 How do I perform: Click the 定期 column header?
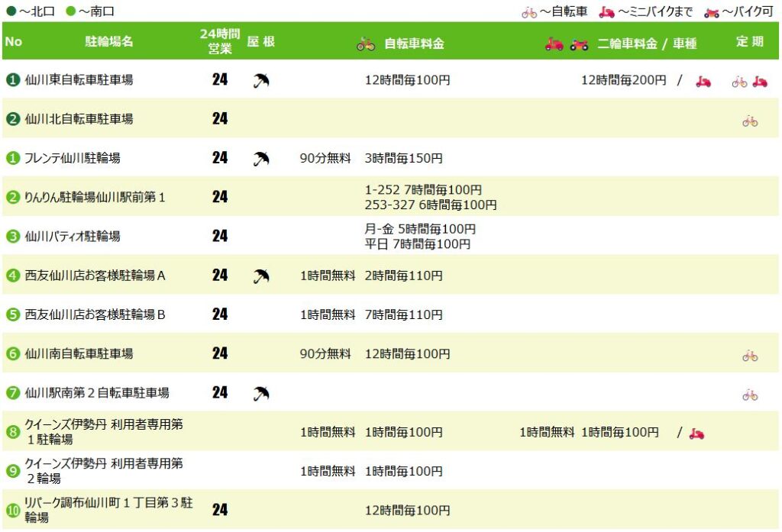(749, 42)
